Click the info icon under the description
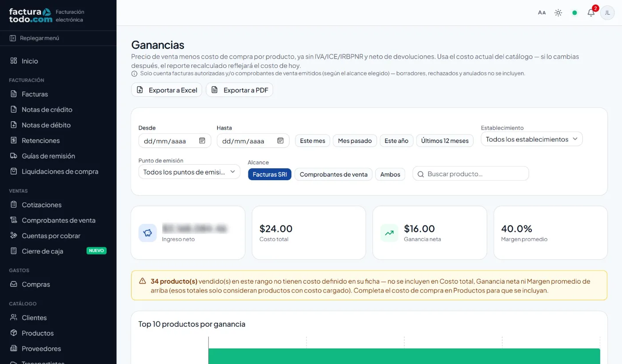Screen dimensions: 622x364 (134, 74)
